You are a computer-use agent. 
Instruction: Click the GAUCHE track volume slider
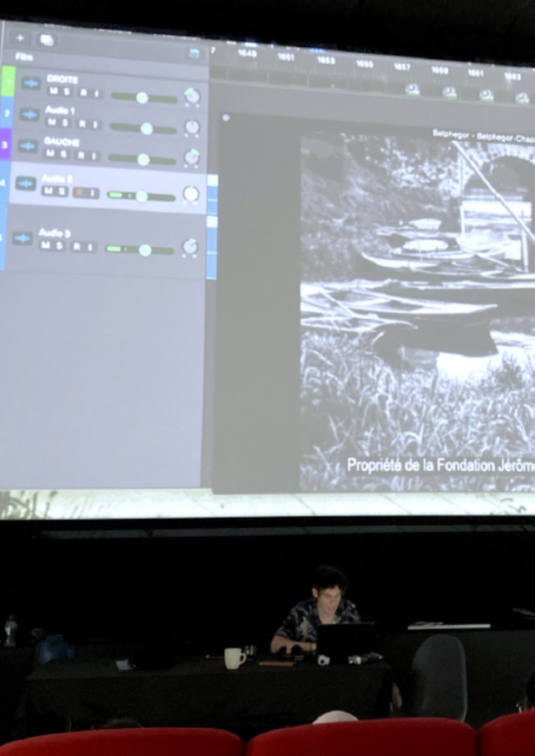coord(142,159)
